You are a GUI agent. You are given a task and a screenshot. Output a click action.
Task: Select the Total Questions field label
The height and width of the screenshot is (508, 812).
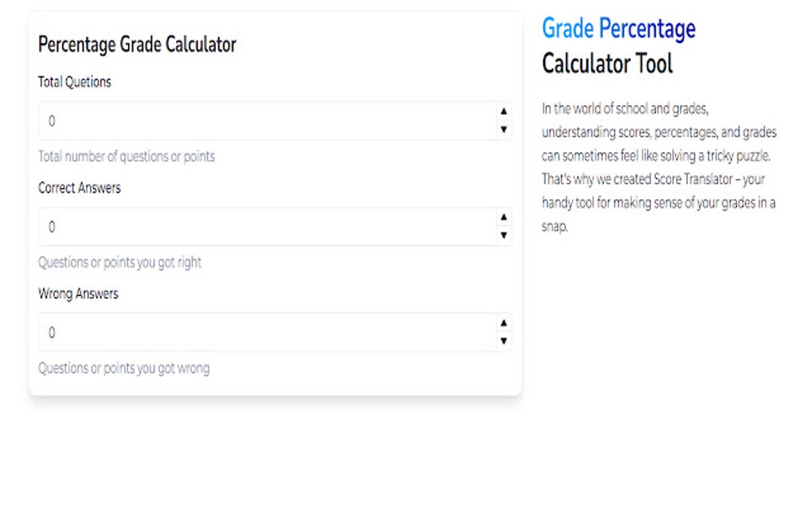[x=75, y=82]
